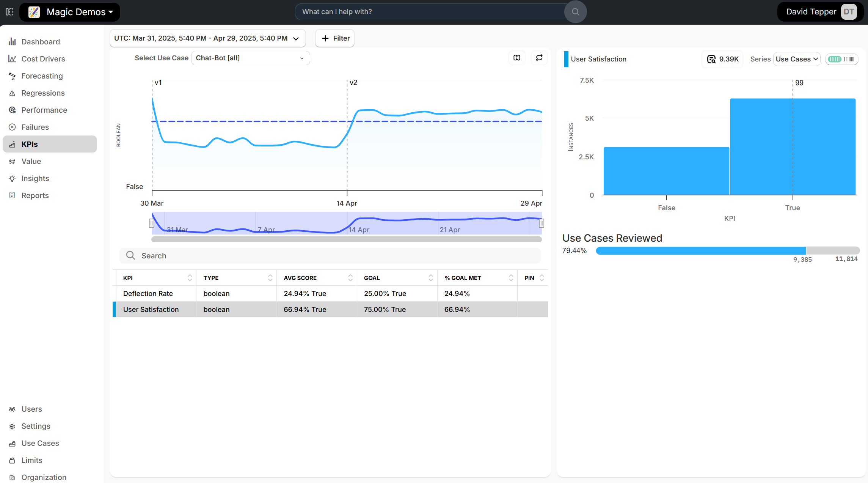
Task: Open Forecasting from the sidebar
Action: pos(42,76)
